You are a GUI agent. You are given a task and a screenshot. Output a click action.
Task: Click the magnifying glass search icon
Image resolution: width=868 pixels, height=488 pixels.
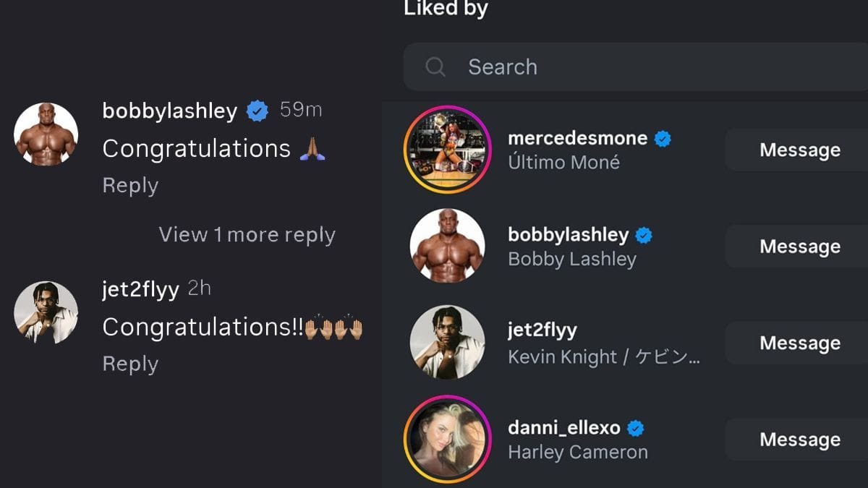pyautogui.click(x=435, y=67)
